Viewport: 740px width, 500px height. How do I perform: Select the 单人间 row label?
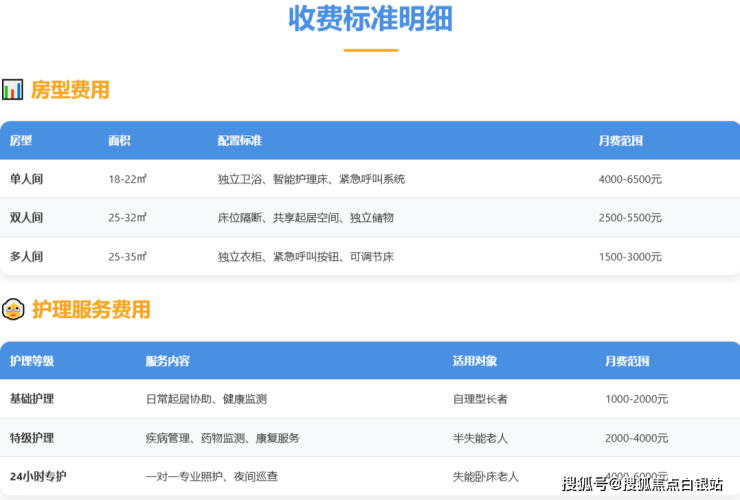coord(27,179)
